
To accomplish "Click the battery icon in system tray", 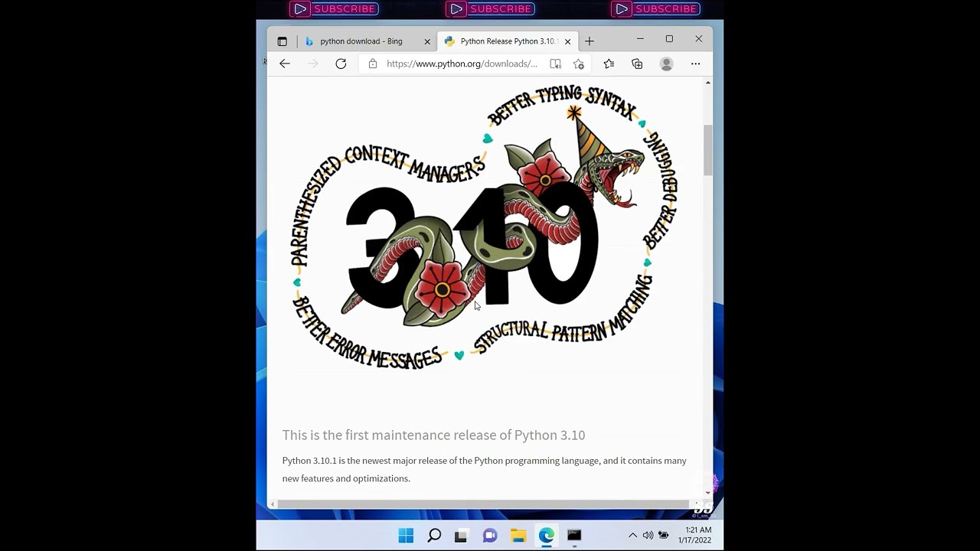I will click(663, 536).
